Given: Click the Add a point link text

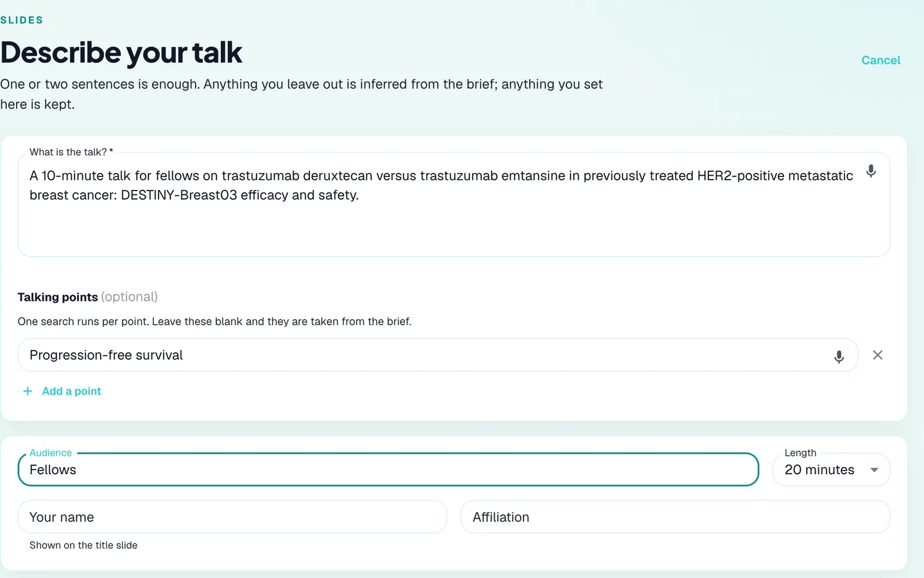Looking at the screenshot, I should tap(71, 391).
